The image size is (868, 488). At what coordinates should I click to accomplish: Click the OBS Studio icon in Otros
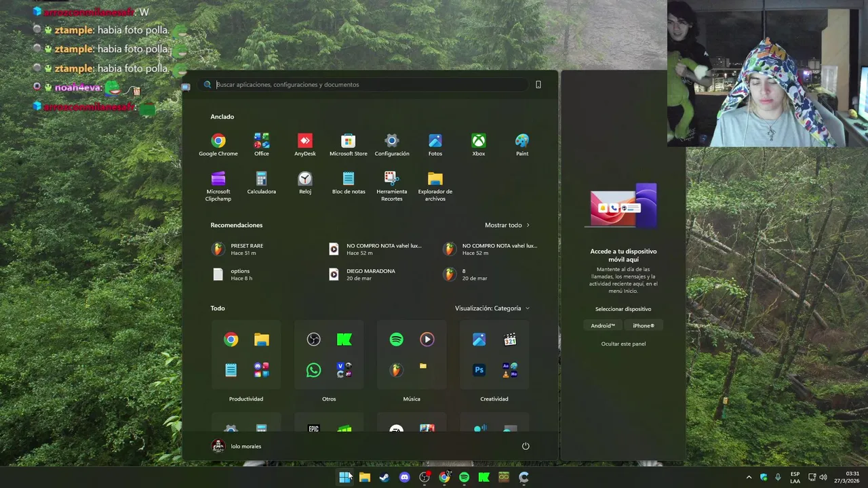pyautogui.click(x=313, y=340)
